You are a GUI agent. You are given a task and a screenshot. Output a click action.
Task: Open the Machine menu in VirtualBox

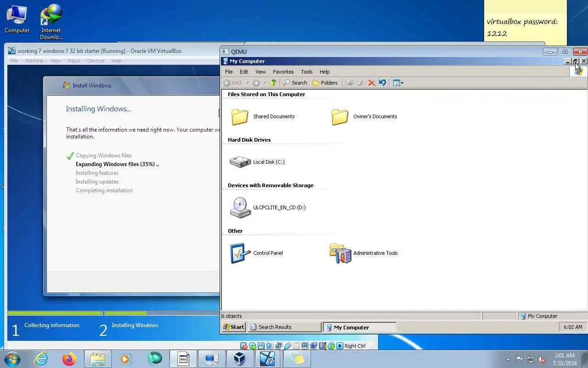(34, 61)
